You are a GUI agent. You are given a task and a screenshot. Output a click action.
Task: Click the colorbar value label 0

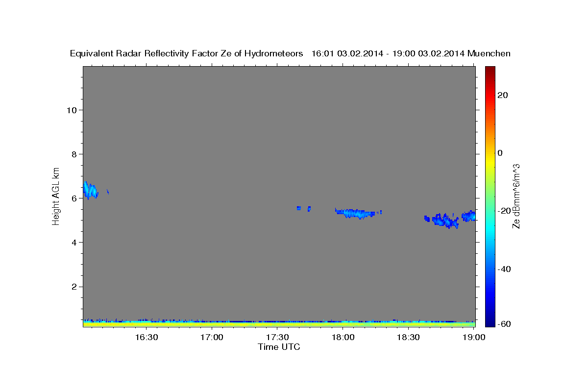(x=500, y=153)
